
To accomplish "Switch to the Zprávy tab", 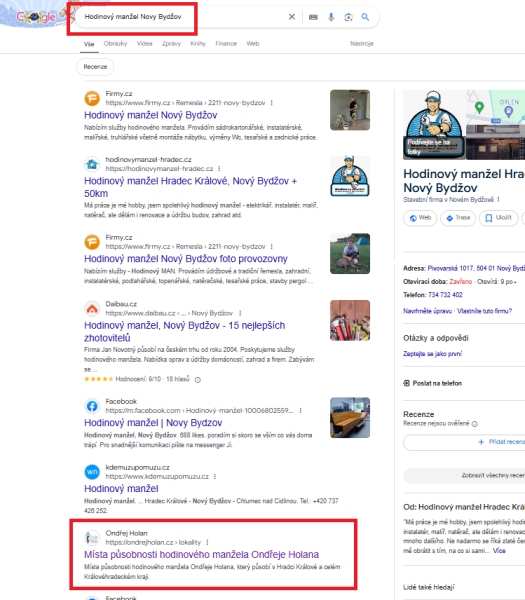I will pyautogui.click(x=171, y=44).
